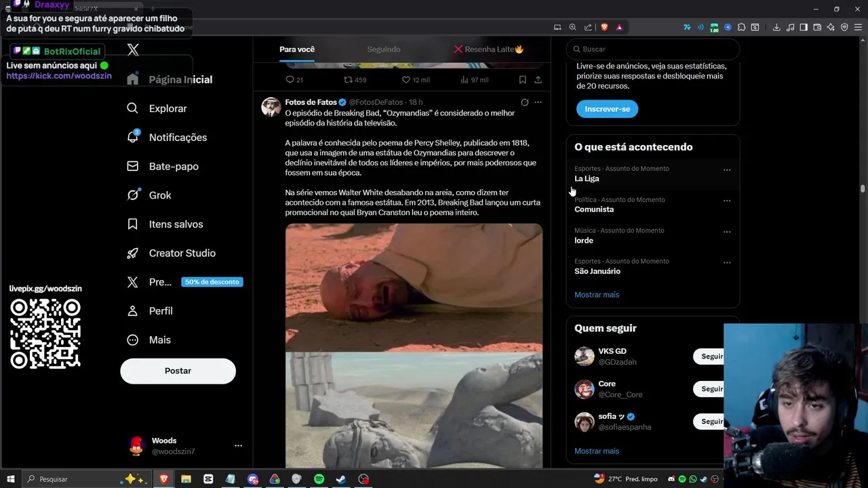Toggle Brave sidebar panel icon
The width and height of the screenshot is (868, 488).
click(803, 27)
